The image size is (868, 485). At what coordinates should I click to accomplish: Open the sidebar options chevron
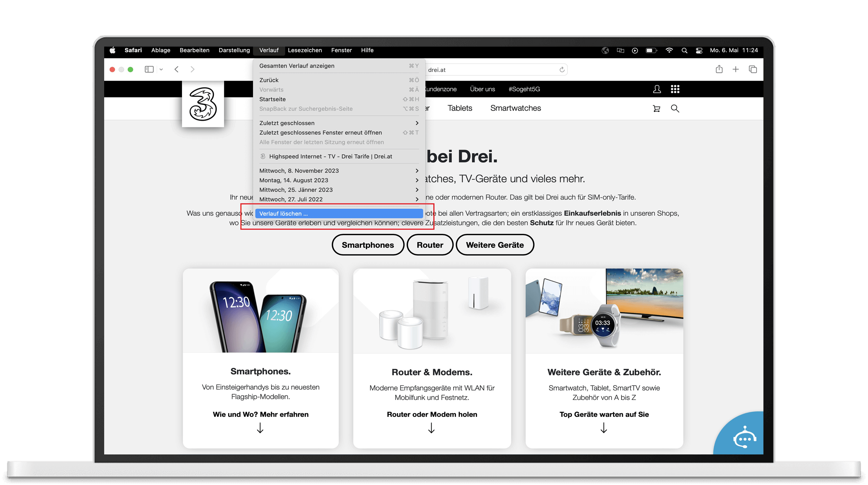[161, 69]
